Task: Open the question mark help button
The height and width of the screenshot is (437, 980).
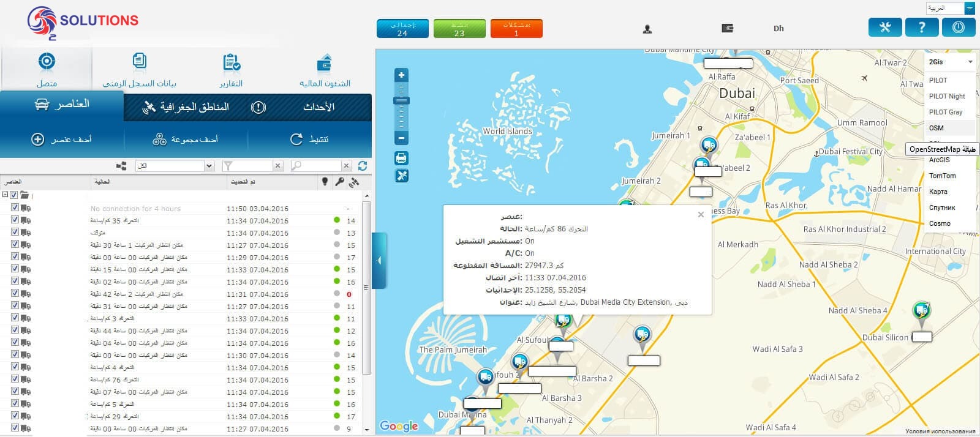Action: coord(922,28)
